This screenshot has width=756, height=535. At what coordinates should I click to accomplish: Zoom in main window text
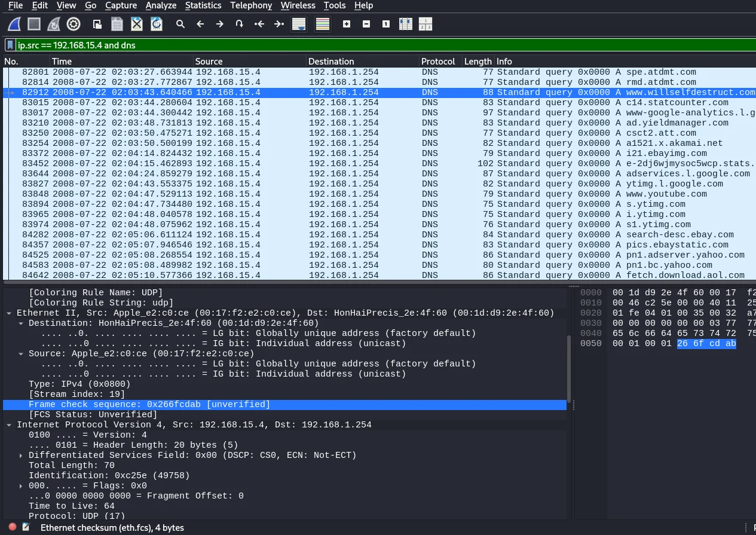(347, 24)
